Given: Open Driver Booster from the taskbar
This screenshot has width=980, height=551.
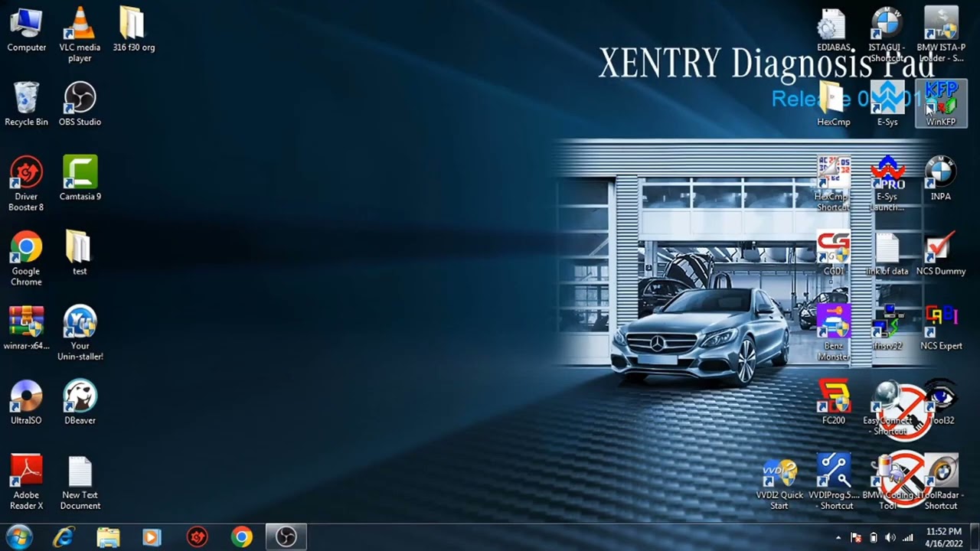Looking at the screenshot, I should 197,537.
